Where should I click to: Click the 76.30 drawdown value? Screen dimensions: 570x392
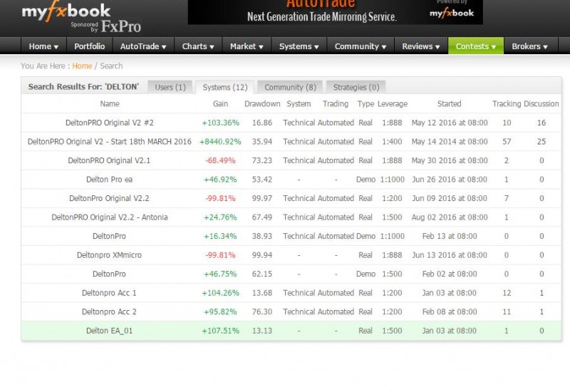(x=262, y=311)
